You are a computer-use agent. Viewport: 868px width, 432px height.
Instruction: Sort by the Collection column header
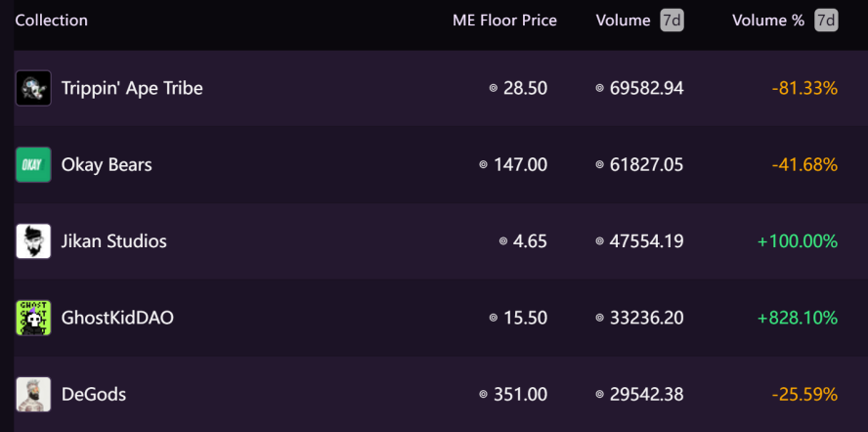click(51, 21)
